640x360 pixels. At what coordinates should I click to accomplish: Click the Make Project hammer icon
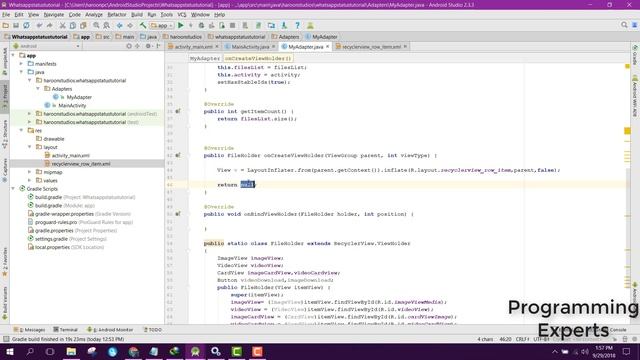click(x=143, y=25)
